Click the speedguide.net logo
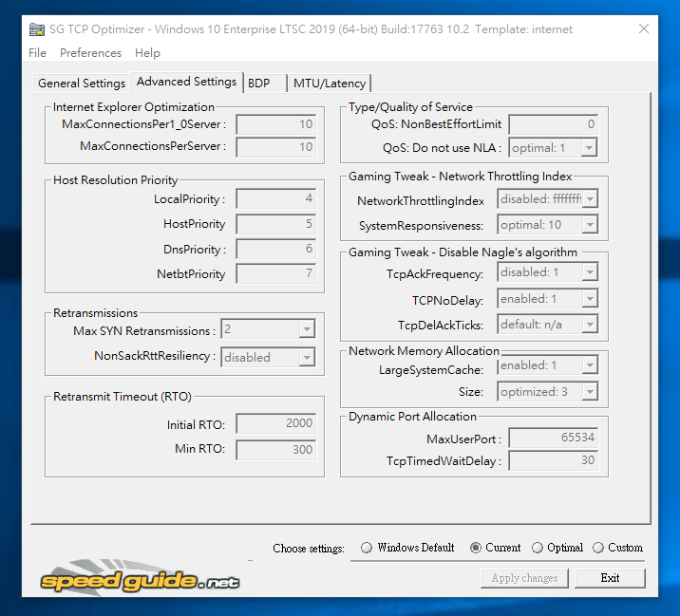The height and width of the screenshot is (616, 680). (140, 577)
